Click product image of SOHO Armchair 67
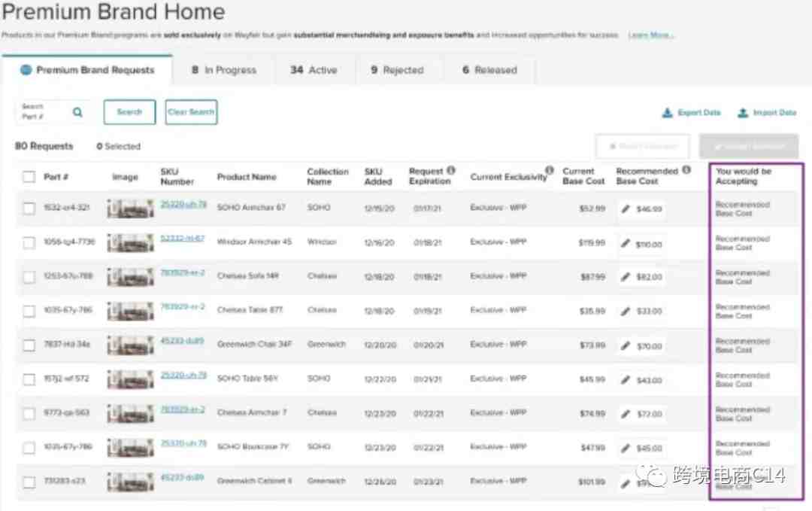Viewport: 812px width, 511px height. pos(131,208)
